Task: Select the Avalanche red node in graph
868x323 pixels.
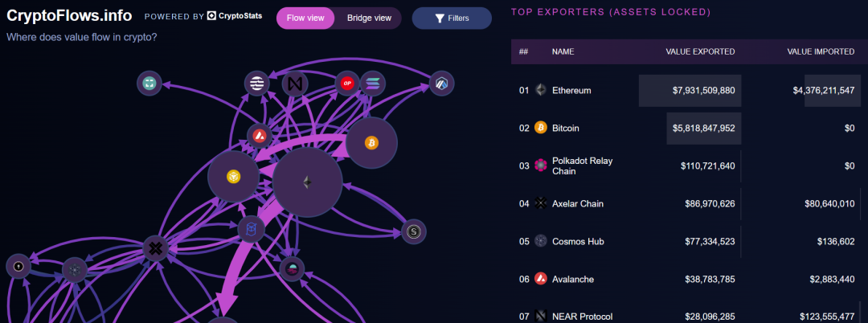Action: (x=259, y=136)
